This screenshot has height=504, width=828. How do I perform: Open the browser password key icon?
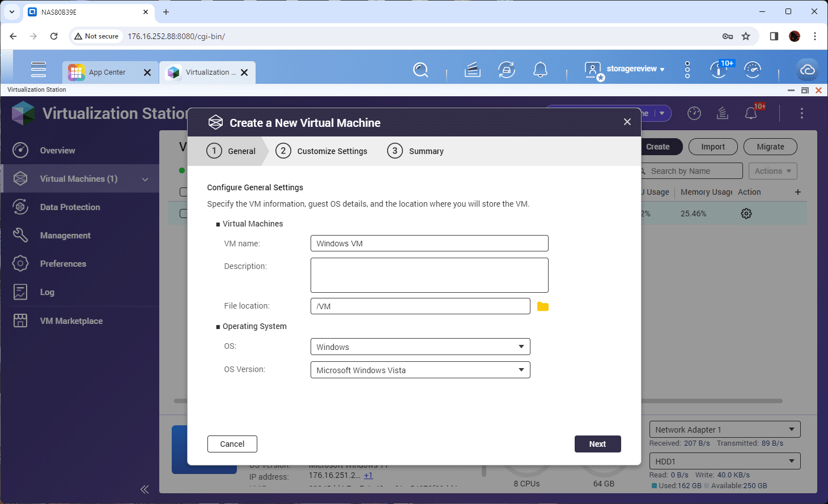click(728, 36)
